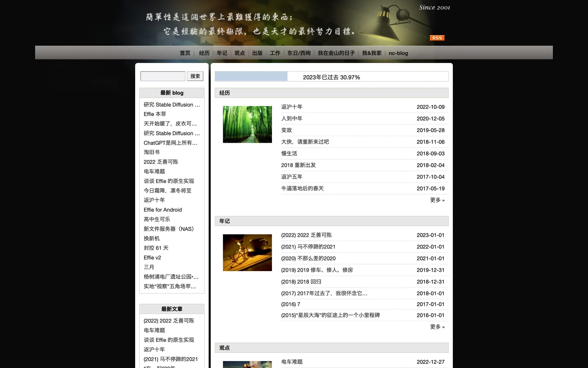Viewport: 588px width, 368px height.
Task: Open the article 牛逼落地后的春天
Action: click(x=302, y=188)
